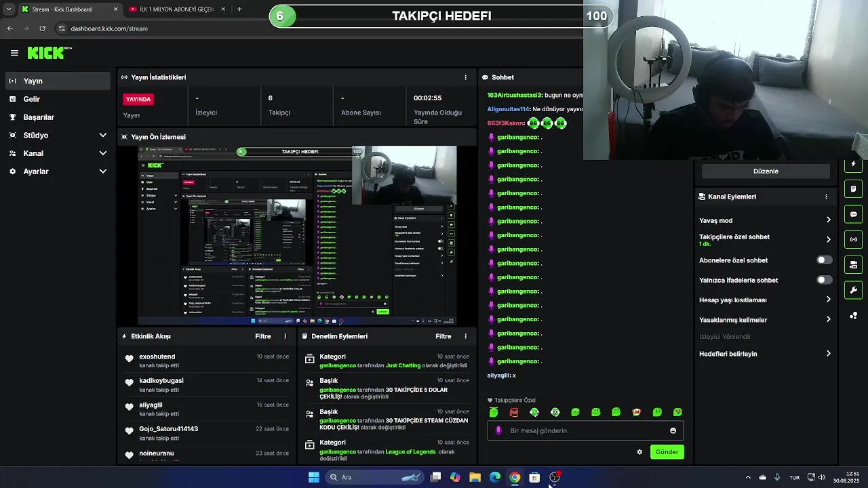Click the three-dots cluster icon in right sidebar

(x=853, y=316)
